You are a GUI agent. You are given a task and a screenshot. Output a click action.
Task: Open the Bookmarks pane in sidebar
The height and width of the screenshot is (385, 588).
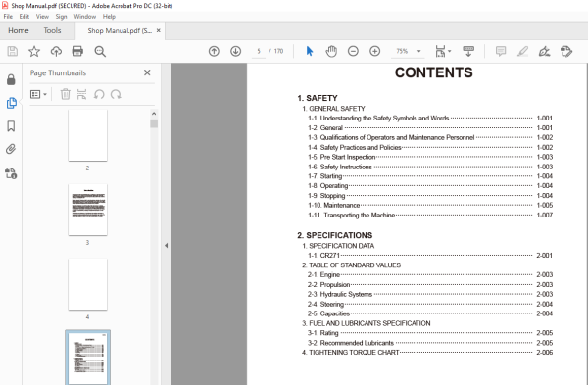coord(11,126)
